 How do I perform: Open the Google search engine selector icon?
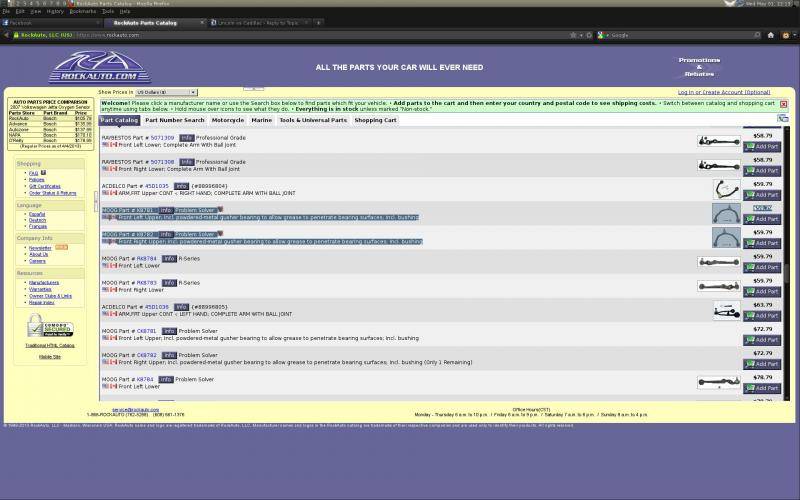click(x=601, y=35)
